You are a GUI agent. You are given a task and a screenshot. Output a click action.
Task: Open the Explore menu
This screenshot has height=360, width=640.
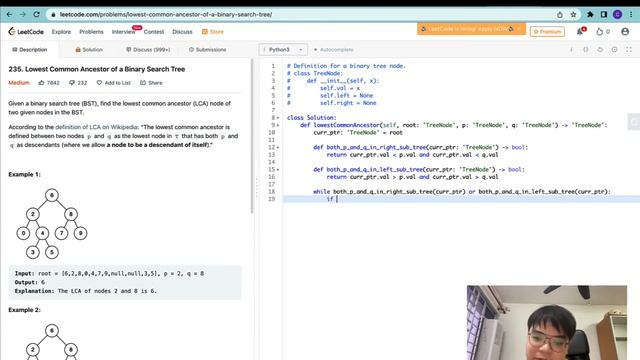61,31
